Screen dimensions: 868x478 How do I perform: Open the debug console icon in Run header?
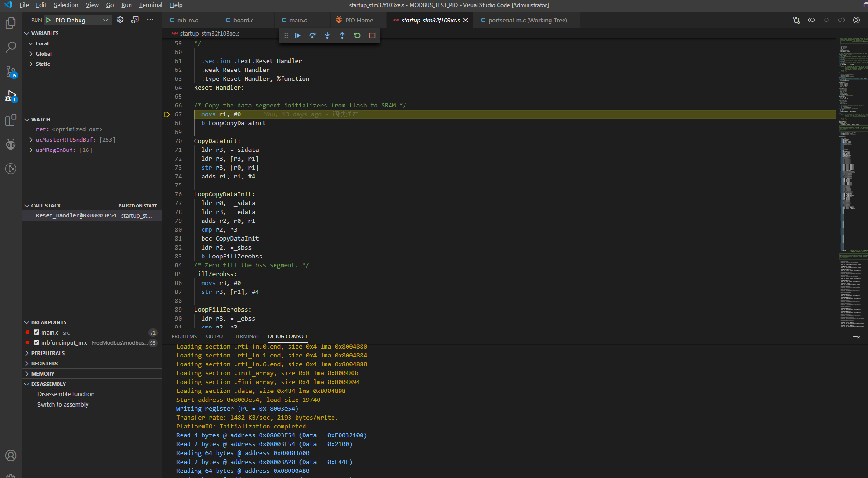pyautogui.click(x=135, y=20)
